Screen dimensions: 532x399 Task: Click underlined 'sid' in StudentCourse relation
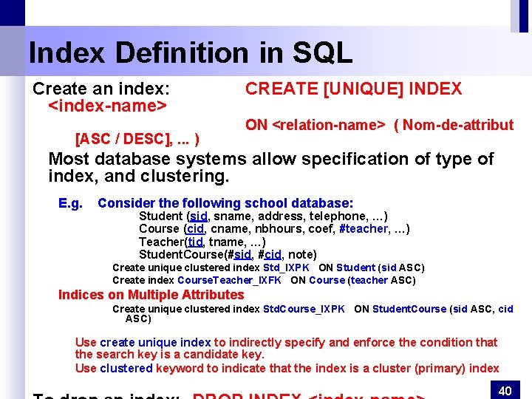242,254
